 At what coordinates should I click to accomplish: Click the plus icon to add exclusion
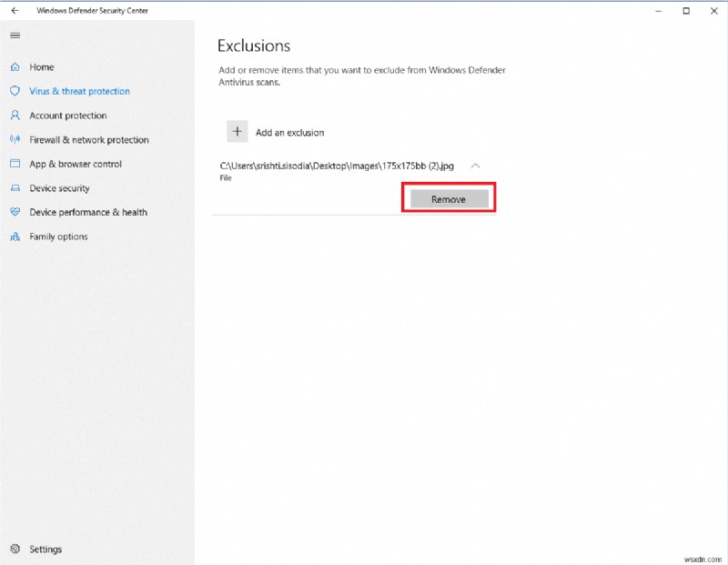pos(238,131)
